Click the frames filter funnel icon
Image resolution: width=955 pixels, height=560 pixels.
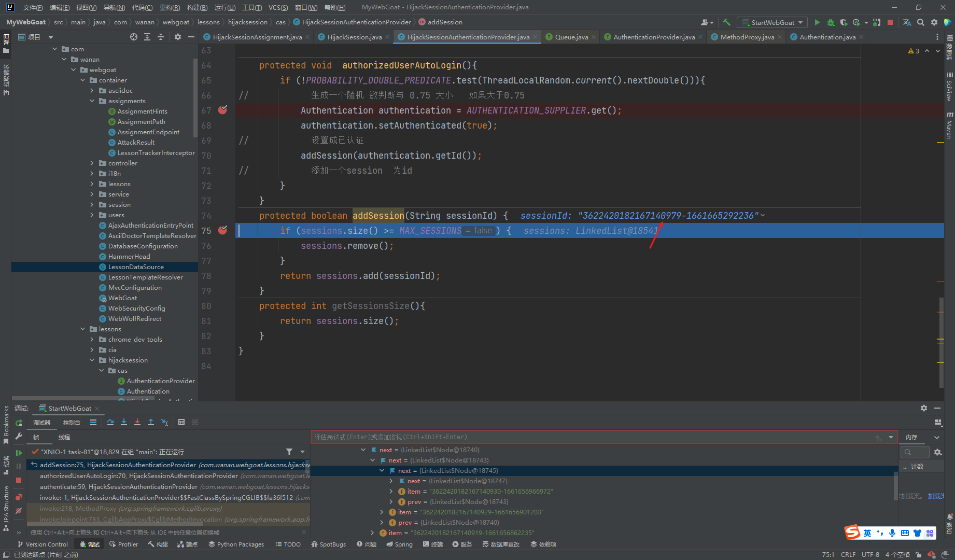tap(289, 452)
